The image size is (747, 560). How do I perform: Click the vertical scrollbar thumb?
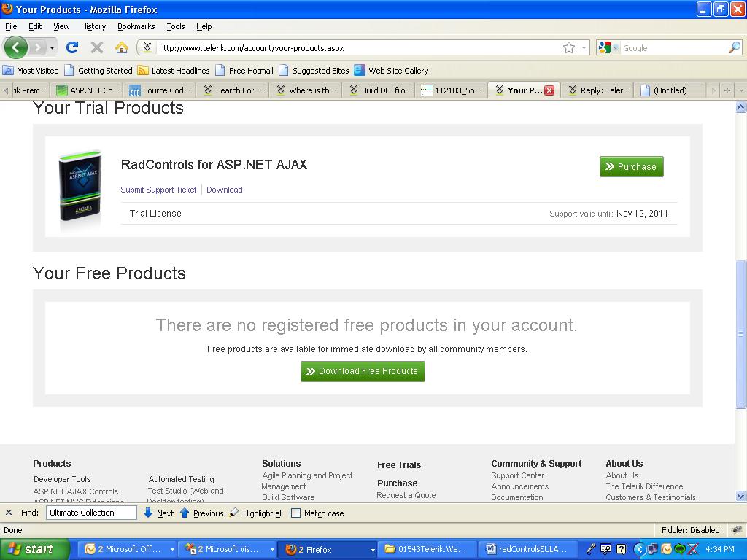[740, 334]
